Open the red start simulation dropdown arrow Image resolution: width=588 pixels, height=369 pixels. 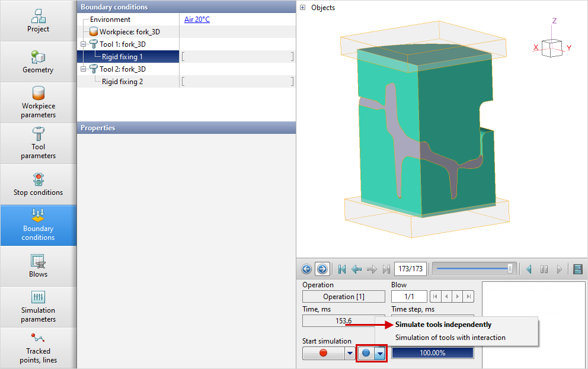pyautogui.click(x=350, y=353)
